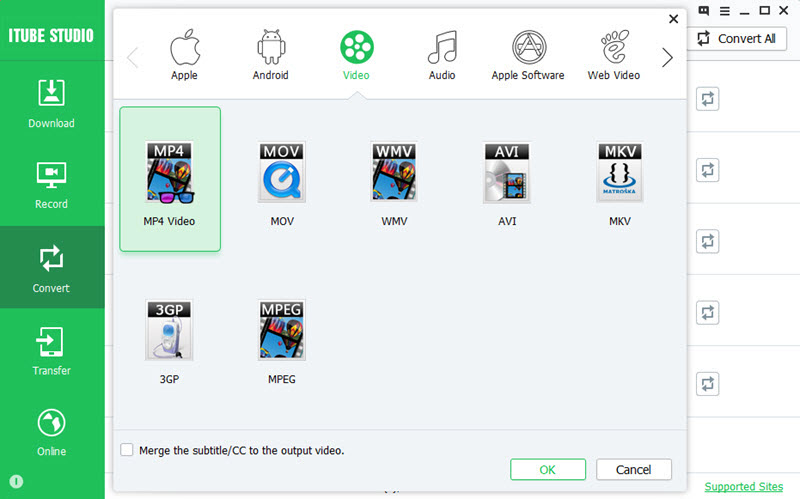Enable Merge the subtitle/CC checkbox
The width and height of the screenshot is (800, 499).
(127, 450)
